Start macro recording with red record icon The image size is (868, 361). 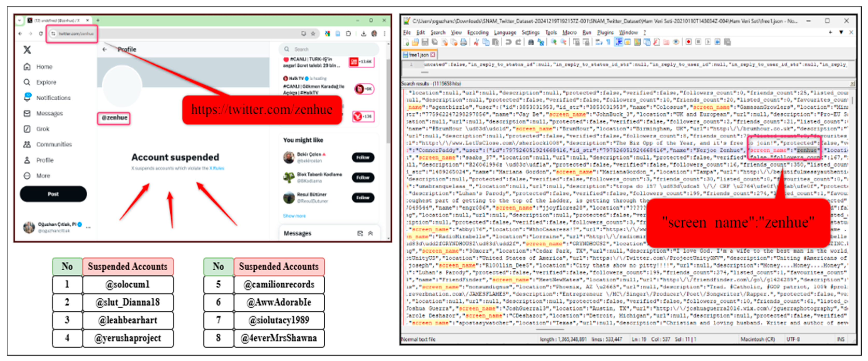click(x=688, y=42)
